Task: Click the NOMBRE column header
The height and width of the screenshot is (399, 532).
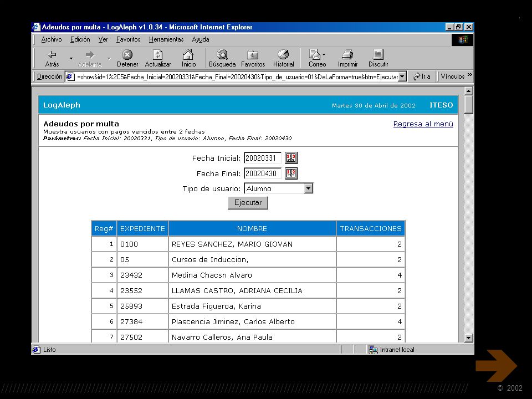Action: point(252,229)
